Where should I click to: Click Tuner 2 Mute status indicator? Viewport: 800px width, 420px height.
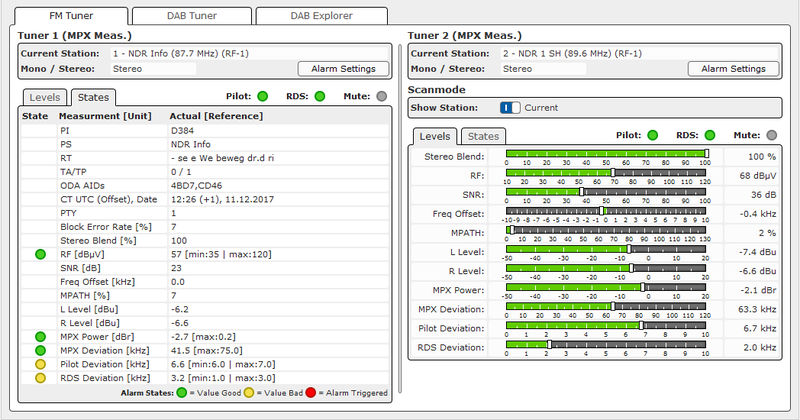click(772, 135)
